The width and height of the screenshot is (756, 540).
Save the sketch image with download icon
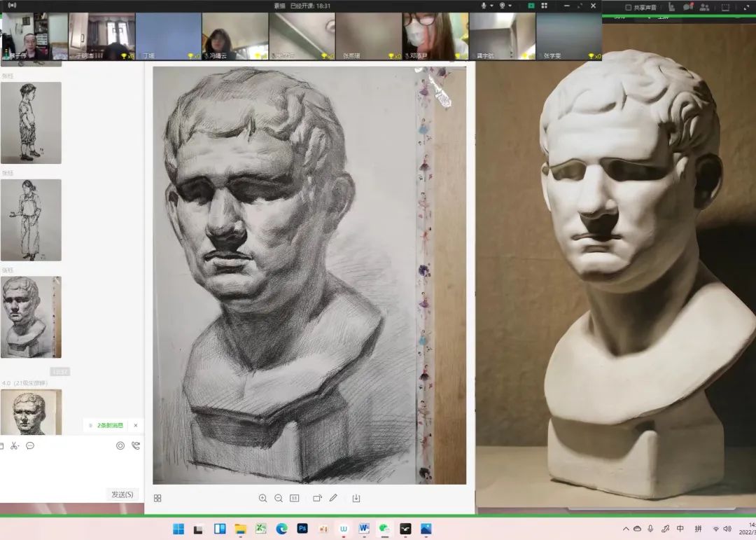356,498
